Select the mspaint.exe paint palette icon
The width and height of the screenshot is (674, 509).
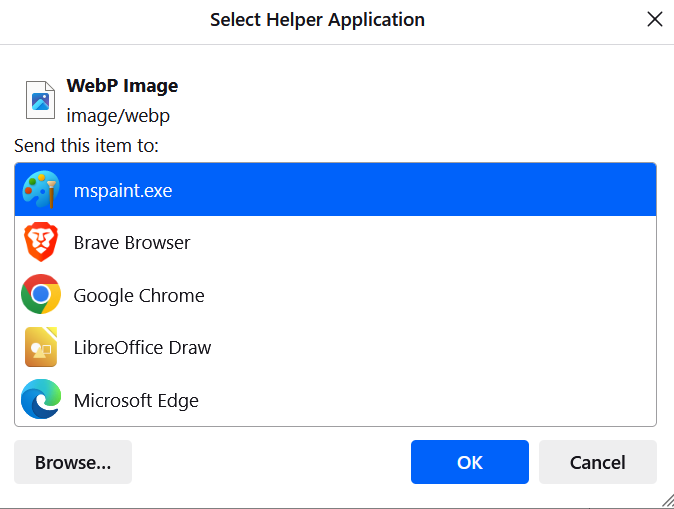pos(41,190)
